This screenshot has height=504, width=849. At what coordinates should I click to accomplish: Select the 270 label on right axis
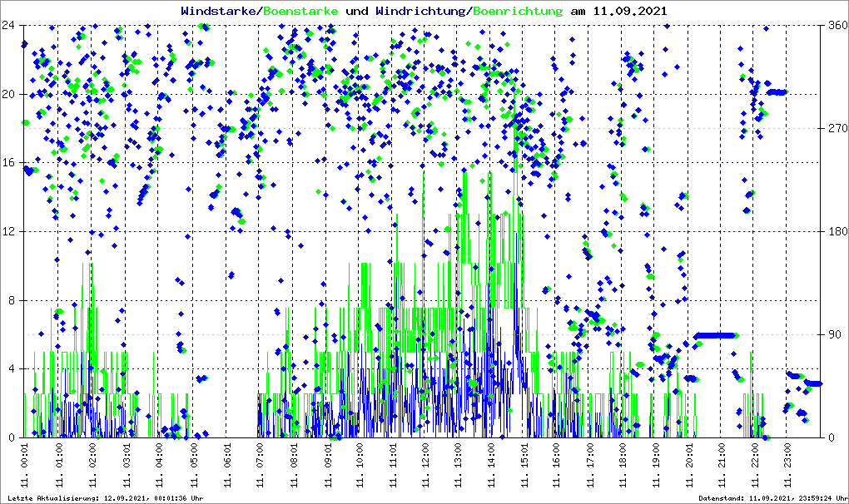pyautogui.click(x=837, y=128)
